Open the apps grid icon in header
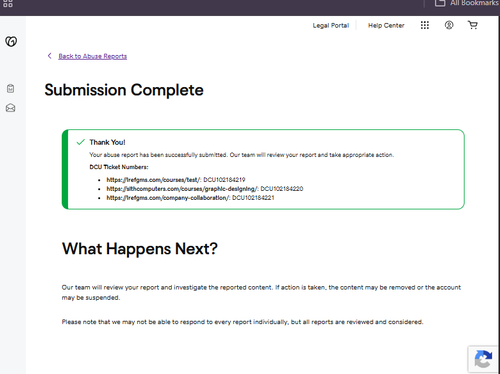The height and width of the screenshot is (374, 500). 425,25
